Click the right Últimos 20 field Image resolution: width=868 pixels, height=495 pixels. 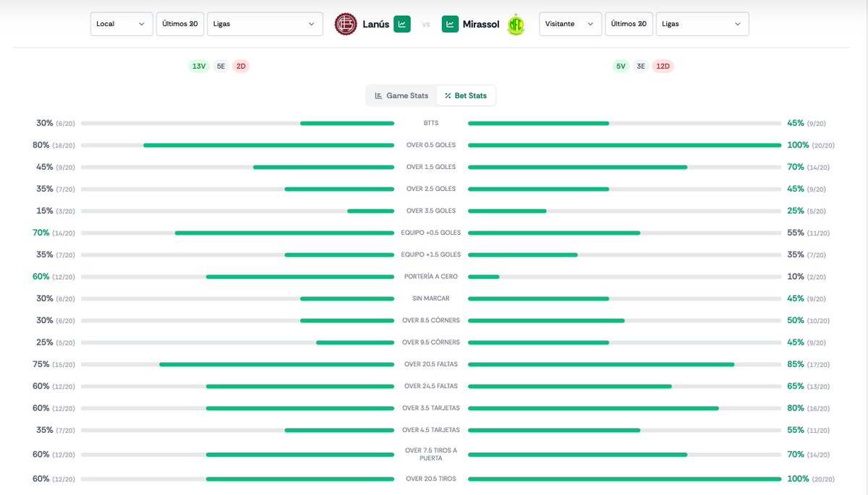(x=629, y=24)
